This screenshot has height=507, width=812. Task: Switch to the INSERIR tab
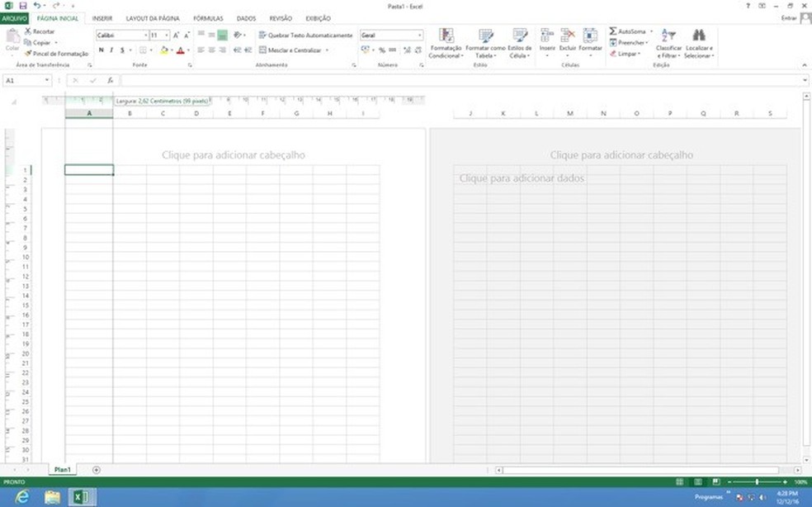pyautogui.click(x=102, y=18)
